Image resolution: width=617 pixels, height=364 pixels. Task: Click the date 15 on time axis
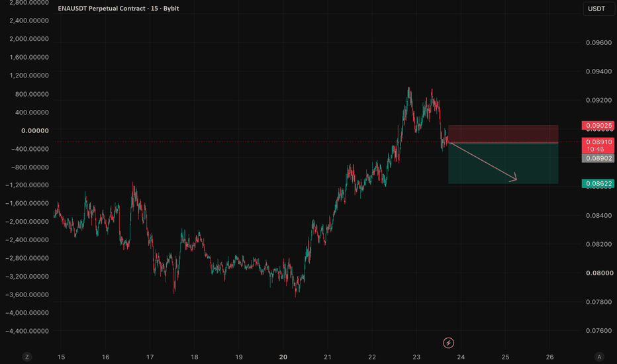click(x=61, y=357)
